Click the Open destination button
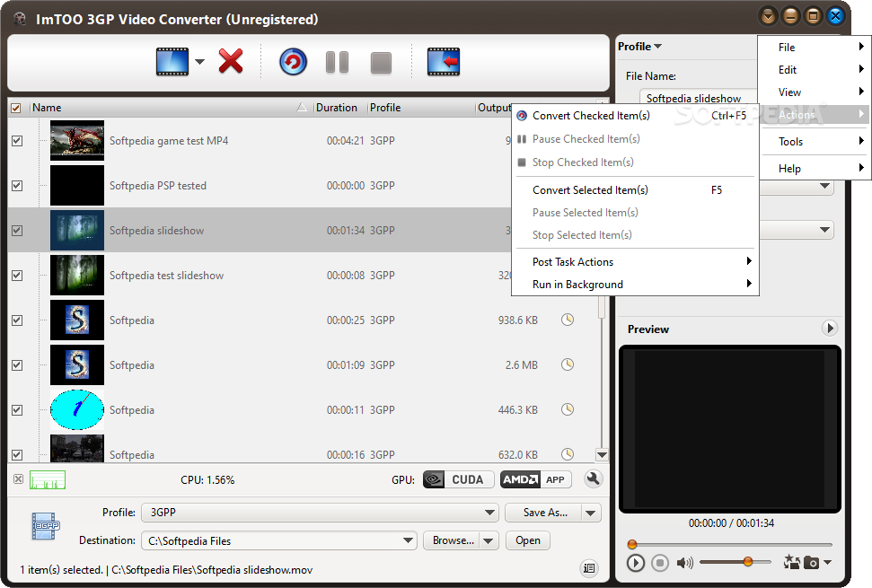This screenshot has width=872, height=588. [528, 540]
